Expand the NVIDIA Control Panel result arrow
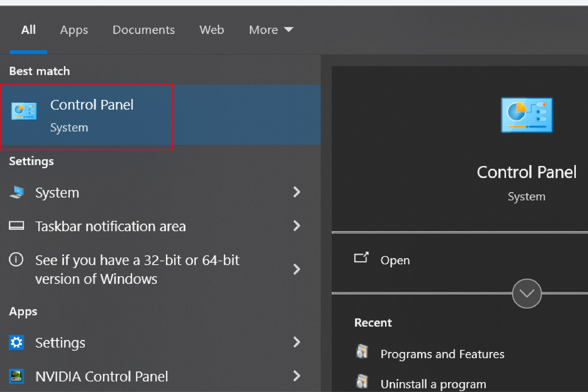Image resolution: width=588 pixels, height=392 pixels. (297, 376)
